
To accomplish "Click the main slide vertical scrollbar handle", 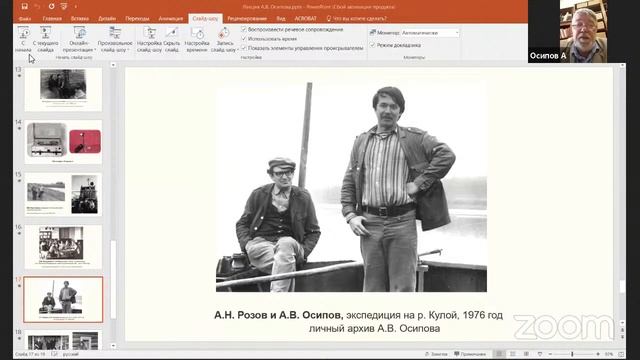I will (622, 287).
